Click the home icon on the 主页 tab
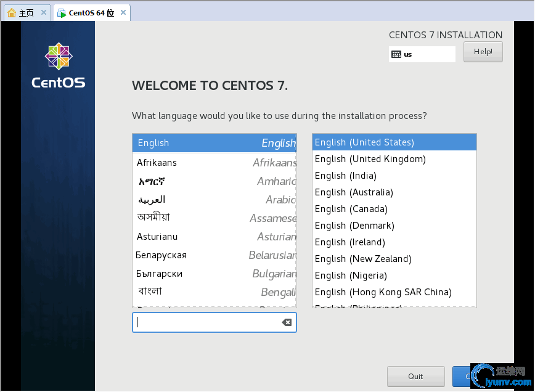Screen dimensions: 535x392 [12, 13]
